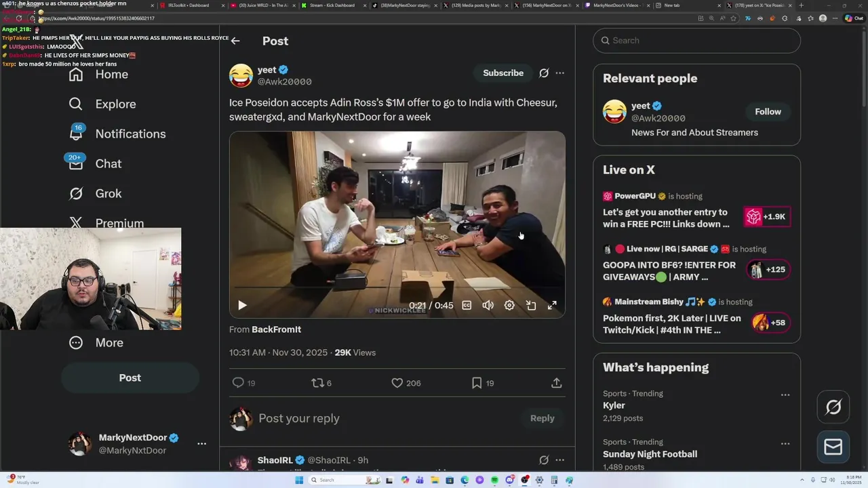Join PowerGPU's live space
This screenshot has width=868, height=488.
coord(696,211)
